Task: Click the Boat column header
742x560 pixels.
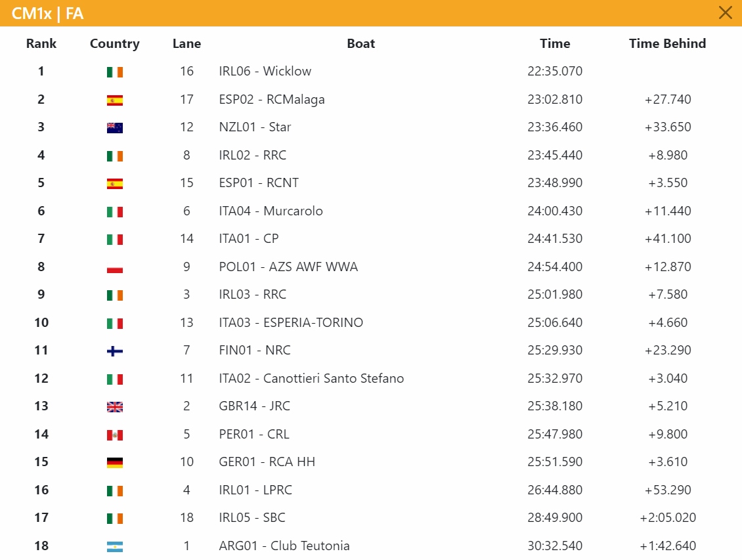Action: 360,43
